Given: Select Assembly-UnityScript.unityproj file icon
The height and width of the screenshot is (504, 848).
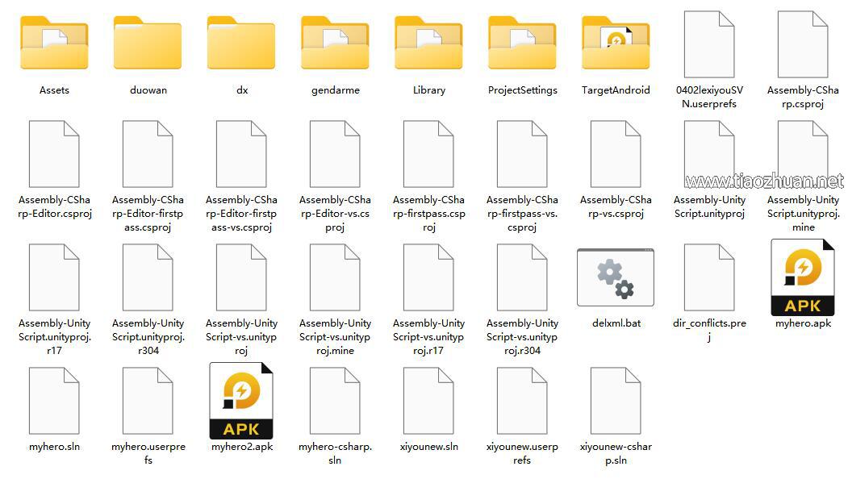Looking at the screenshot, I should tap(709, 154).
